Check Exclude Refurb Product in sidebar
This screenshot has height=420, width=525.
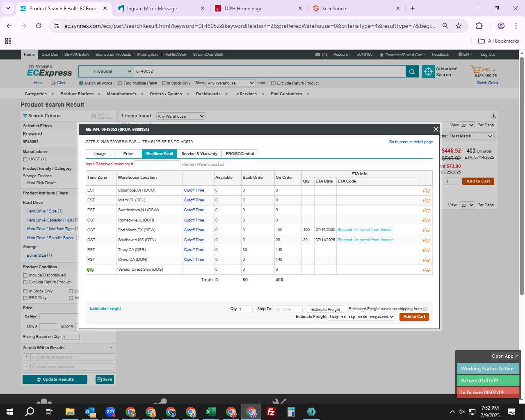pos(25,282)
